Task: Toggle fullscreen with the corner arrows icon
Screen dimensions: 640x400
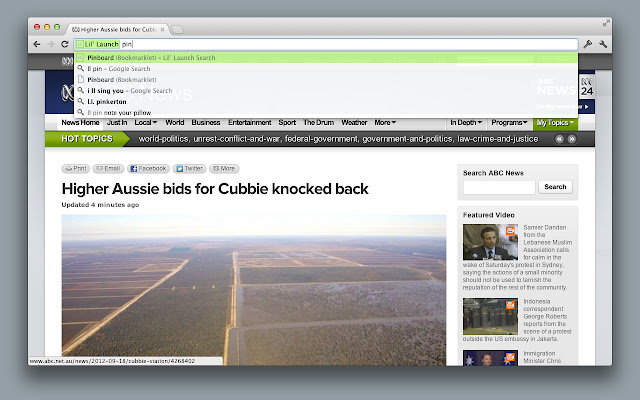Action: pos(606,24)
